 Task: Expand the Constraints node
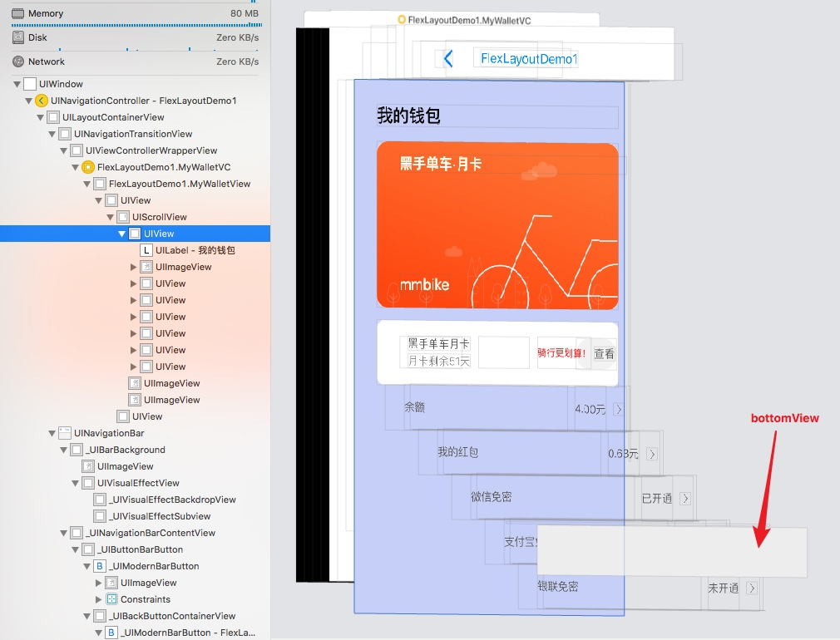[x=99, y=599]
